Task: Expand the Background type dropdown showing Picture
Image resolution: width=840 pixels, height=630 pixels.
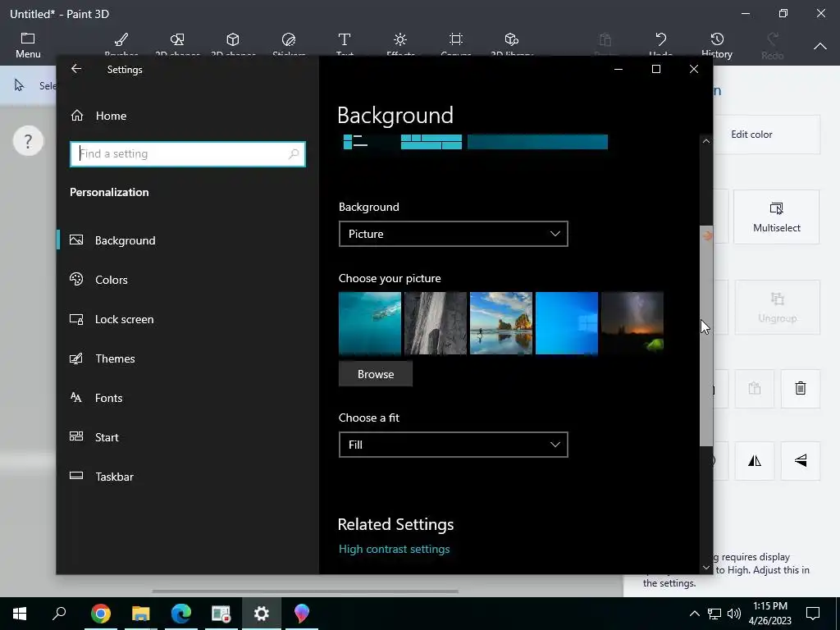Action: pyautogui.click(x=453, y=234)
